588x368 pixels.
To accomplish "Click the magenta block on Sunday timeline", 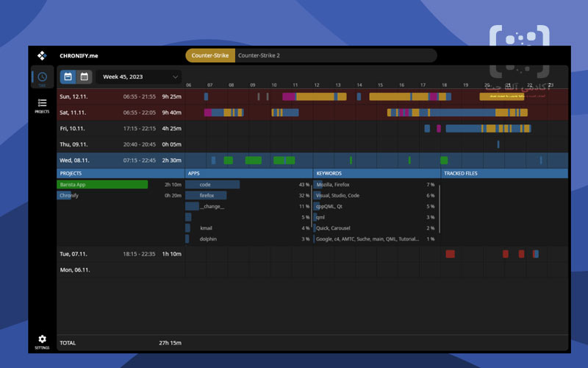I will [289, 96].
